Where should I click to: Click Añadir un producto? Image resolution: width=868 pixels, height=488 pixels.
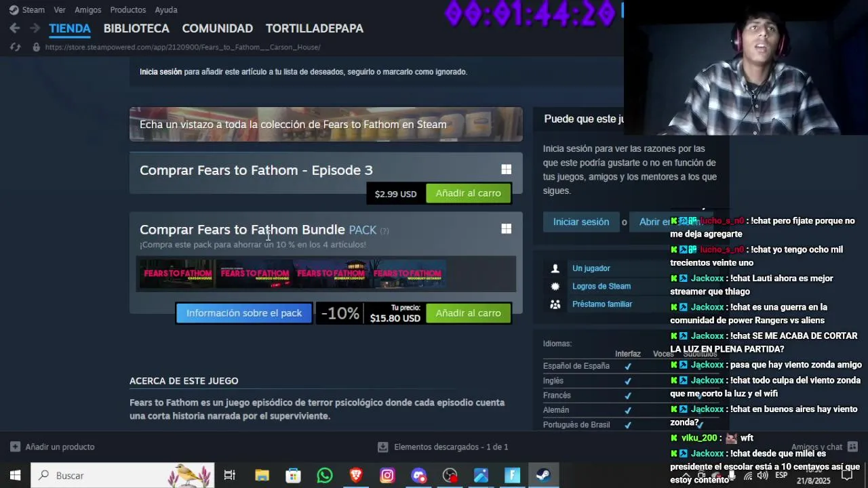[53, 447]
